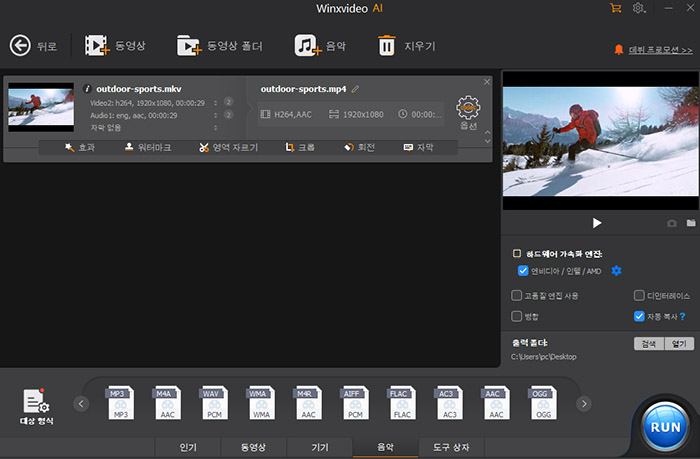Switch to 음악 format tab
Image resolution: width=700 pixels, height=459 pixels.
click(x=385, y=447)
